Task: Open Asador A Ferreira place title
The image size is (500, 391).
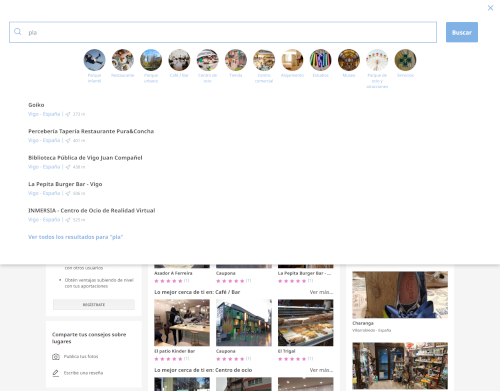Action: (x=173, y=273)
